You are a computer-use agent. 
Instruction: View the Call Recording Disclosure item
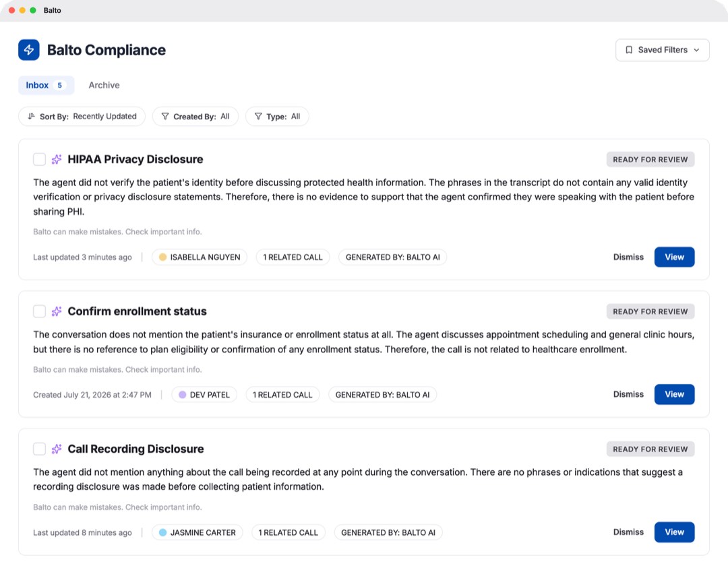pos(674,532)
